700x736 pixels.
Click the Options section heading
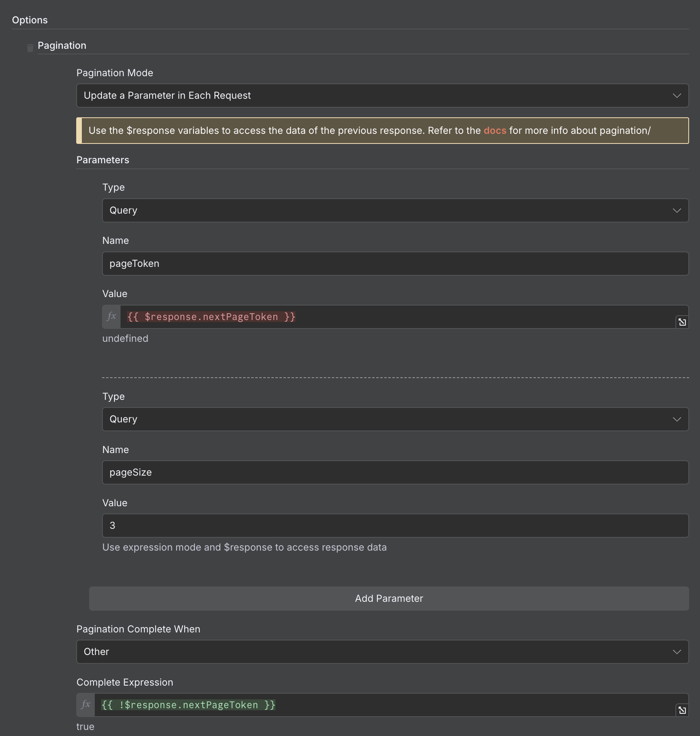pos(30,20)
